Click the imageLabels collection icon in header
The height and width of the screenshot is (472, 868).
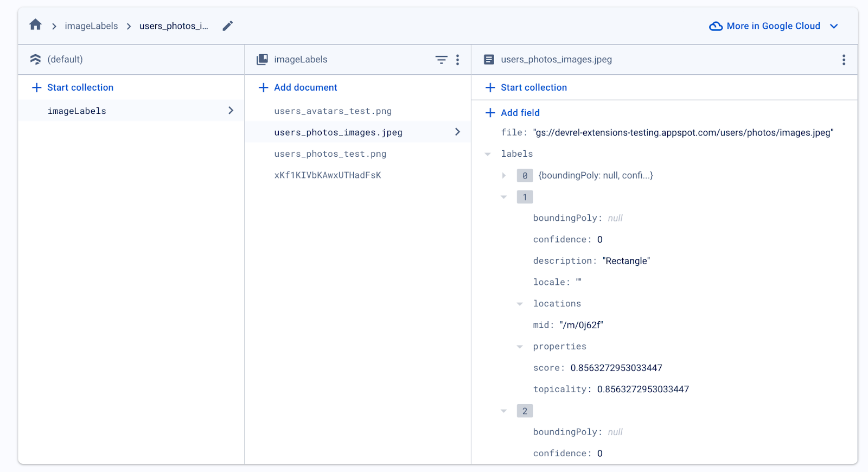pyautogui.click(x=262, y=59)
